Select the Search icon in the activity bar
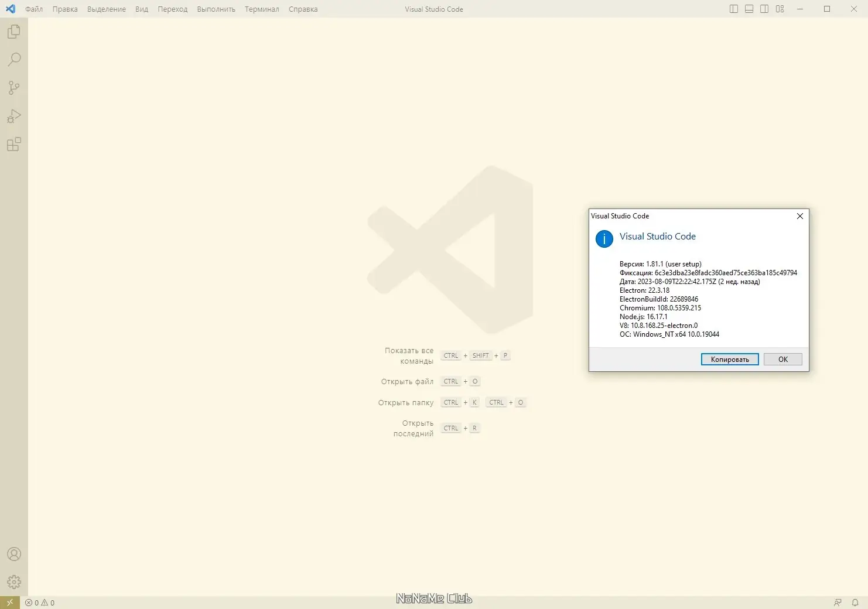The height and width of the screenshot is (609, 868). (13, 59)
